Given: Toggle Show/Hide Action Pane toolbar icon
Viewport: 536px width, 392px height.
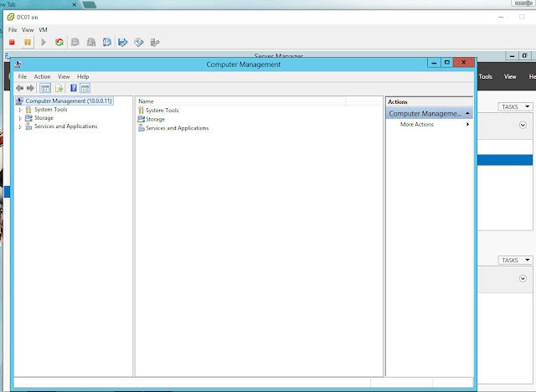Looking at the screenshot, I should point(85,88).
